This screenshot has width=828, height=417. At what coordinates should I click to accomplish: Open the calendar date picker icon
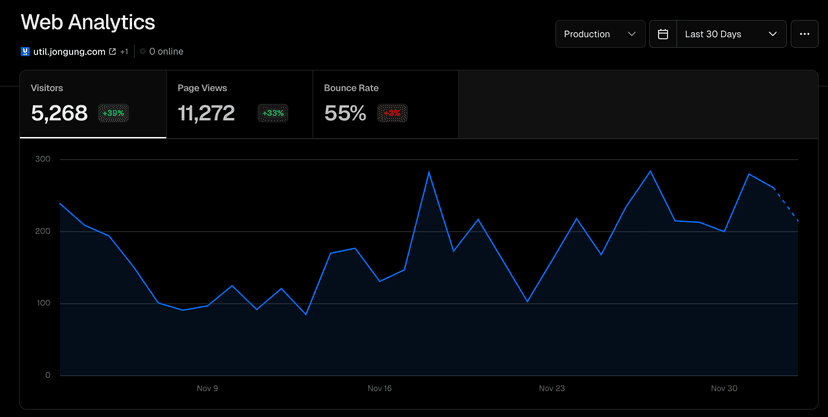click(663, 34)
